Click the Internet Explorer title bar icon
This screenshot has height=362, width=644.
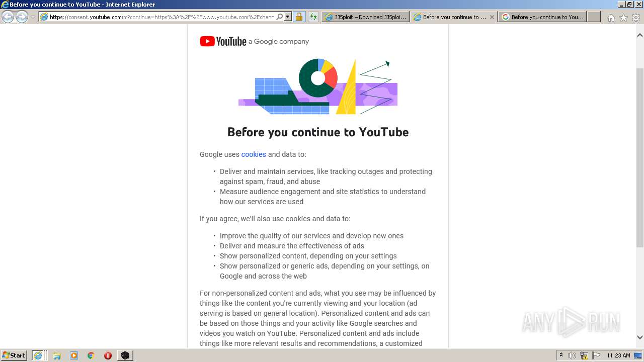[5, 5]
